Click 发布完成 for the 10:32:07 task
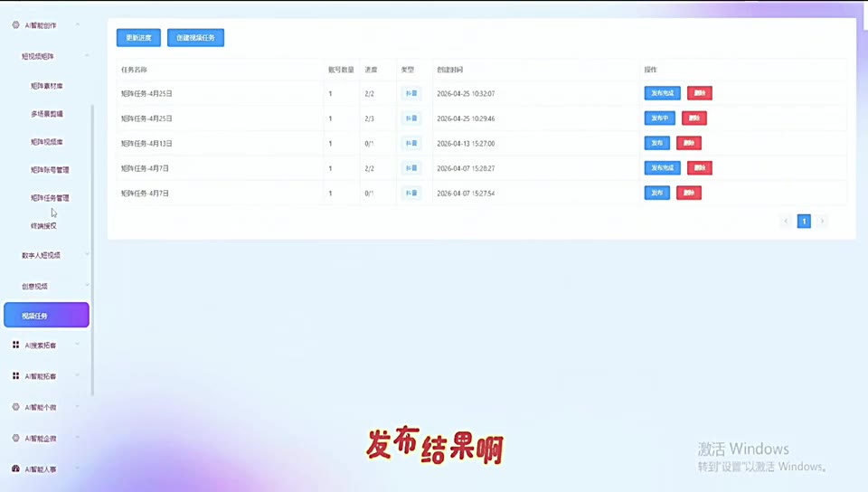 point(662,93)
